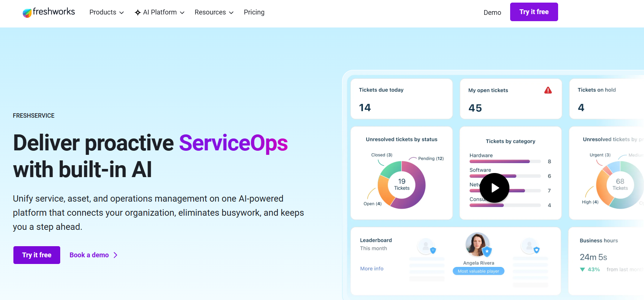Click the Pending (12) chart label
Screen dimensions: 644x300
click(431, 159)
